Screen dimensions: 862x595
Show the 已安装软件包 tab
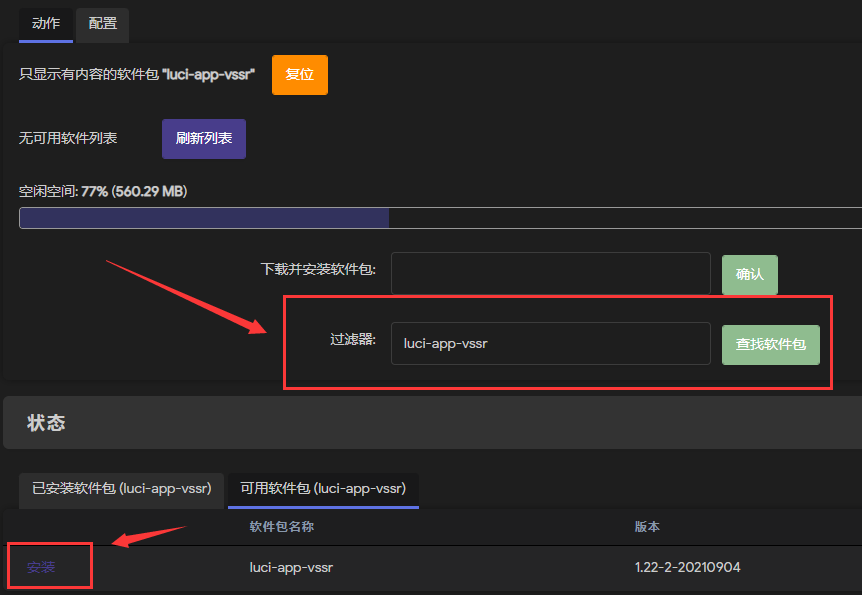(121, 489)
